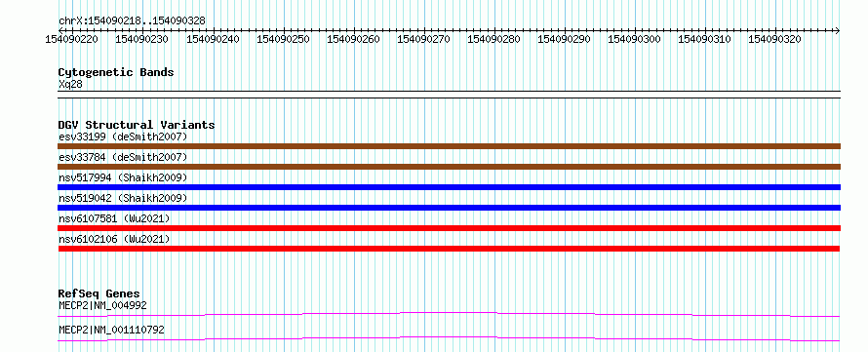Click ruler position 154090260
The image size is (868, 352).
pyautogui.click(x=353, y=39)
